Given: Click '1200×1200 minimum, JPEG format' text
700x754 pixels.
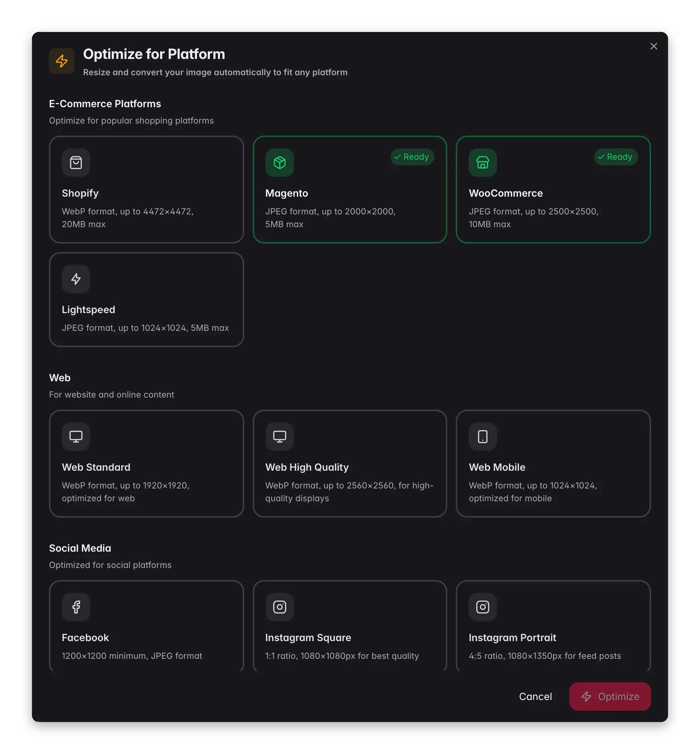Looking at the screenshot, I should coord(132,656).
